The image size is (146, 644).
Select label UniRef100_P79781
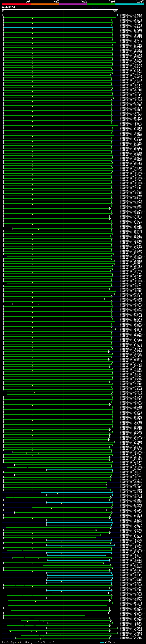pyautogui.click(x=131, y=580)
